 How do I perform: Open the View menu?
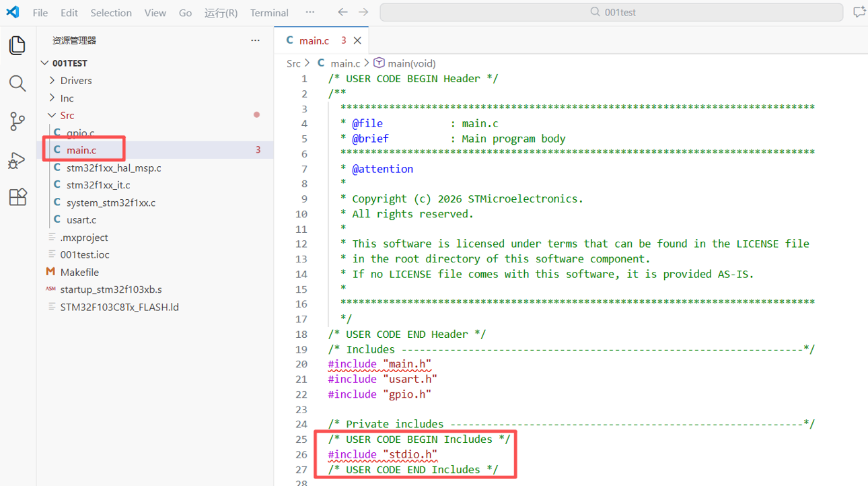pyautogui.click(x=155, y=13)
